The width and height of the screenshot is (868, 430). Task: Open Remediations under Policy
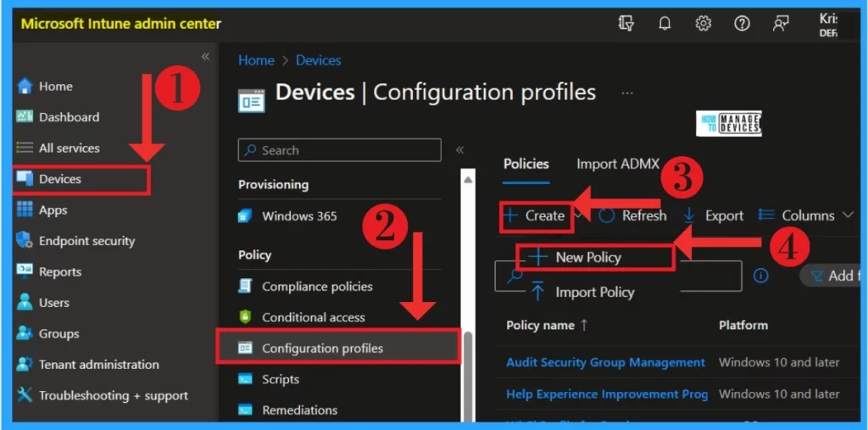[299, 410]
